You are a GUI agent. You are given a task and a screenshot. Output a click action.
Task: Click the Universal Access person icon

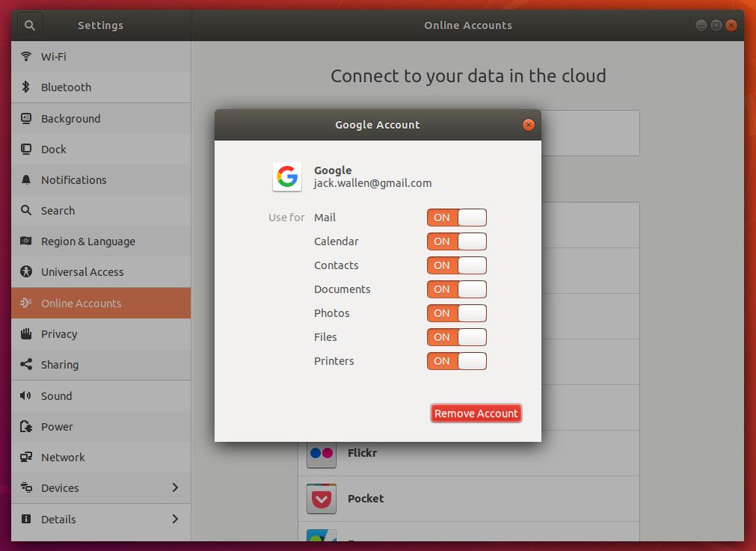[26, 272]
